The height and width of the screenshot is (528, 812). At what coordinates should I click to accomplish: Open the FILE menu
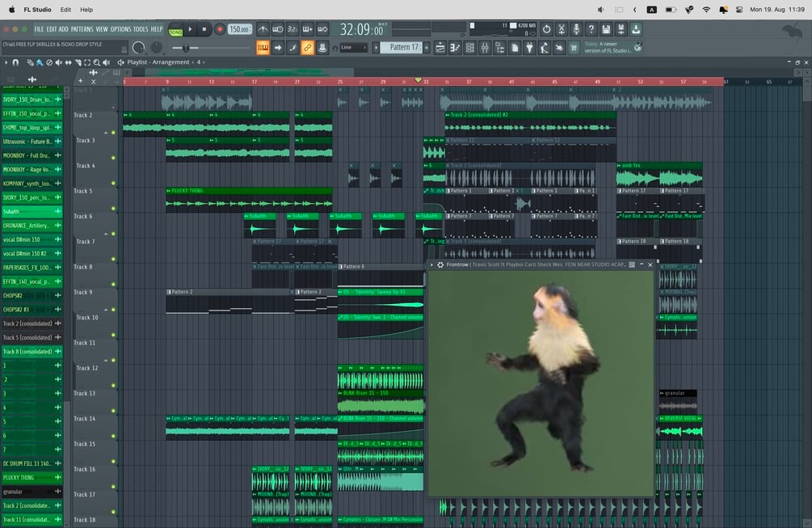(39, 29)
